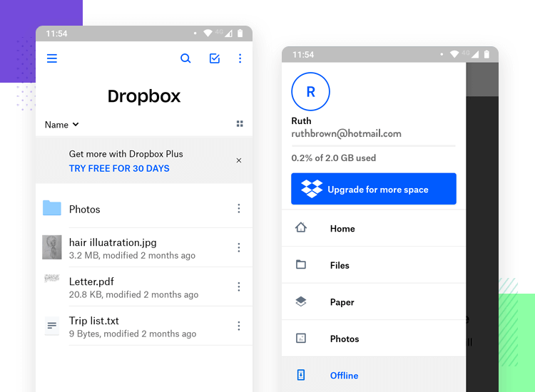Viewport: 535px width, 392px height.
Task: Open the hamburger menu in Dropbox
Action: point(52,58)
